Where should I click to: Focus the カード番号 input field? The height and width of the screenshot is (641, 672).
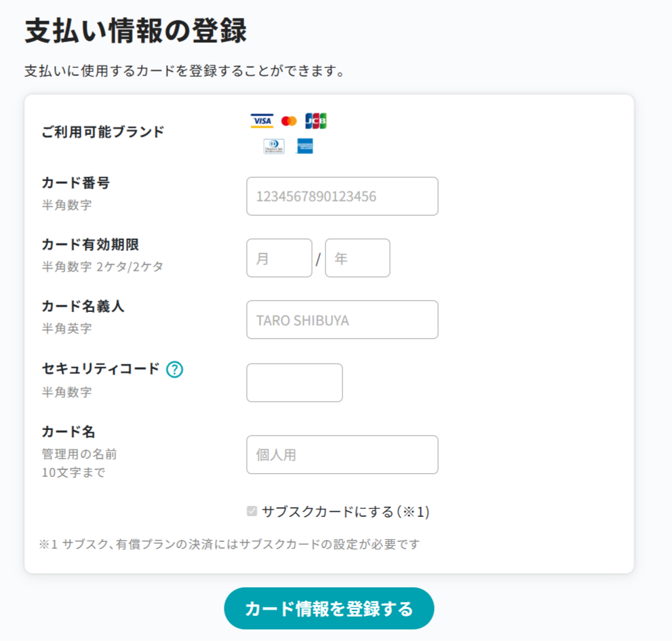click(x=342, y=197)
